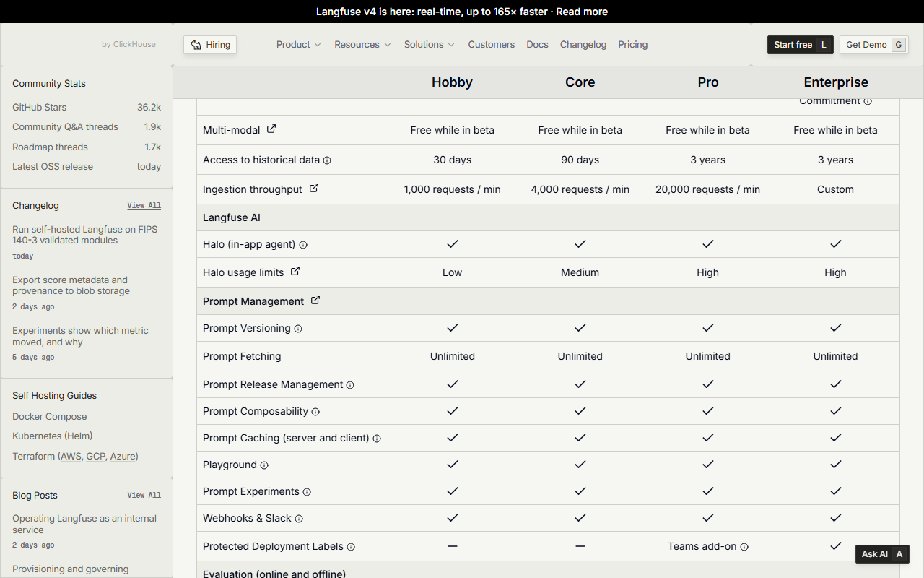Click the Hiring button
The height and width of the screenshot is (578, 924).
point(210,45)
